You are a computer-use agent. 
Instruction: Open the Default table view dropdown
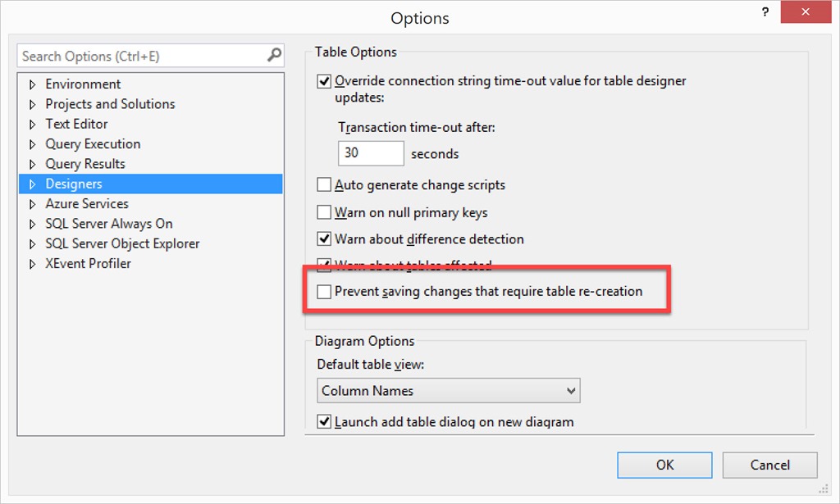[x=569, y=391]
